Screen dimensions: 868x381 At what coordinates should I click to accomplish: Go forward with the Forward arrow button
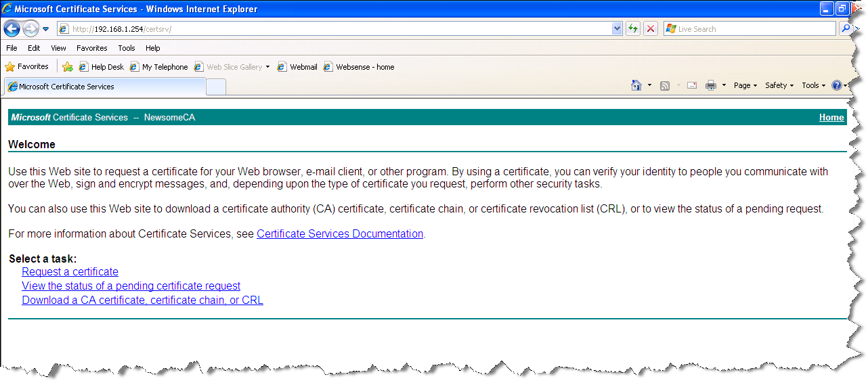[30, 29]
